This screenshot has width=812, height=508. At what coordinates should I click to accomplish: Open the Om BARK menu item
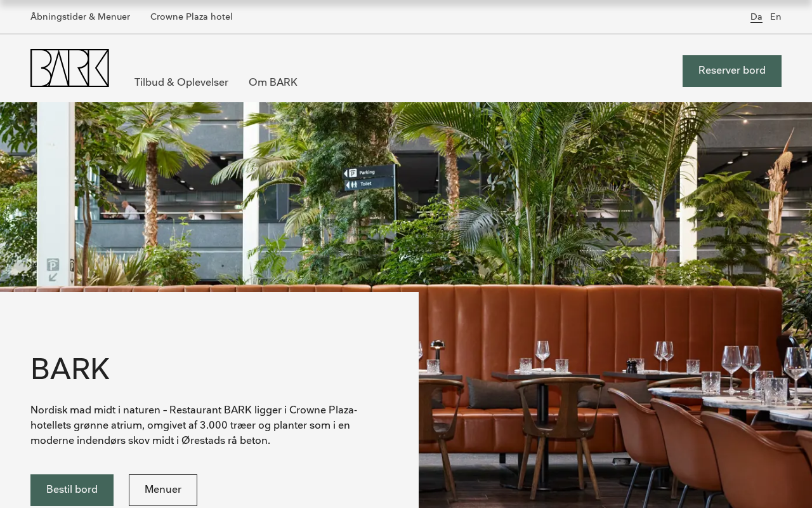coord(273,83)
